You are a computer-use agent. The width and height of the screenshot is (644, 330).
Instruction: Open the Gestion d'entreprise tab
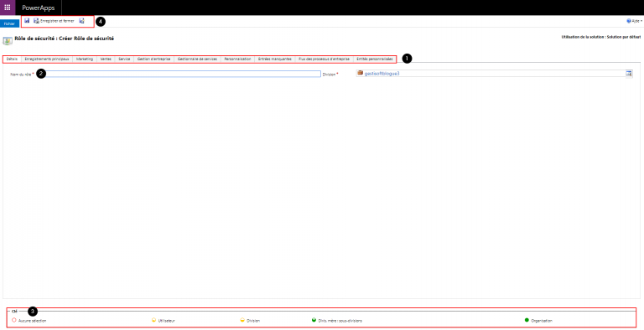tap(153, 59)
